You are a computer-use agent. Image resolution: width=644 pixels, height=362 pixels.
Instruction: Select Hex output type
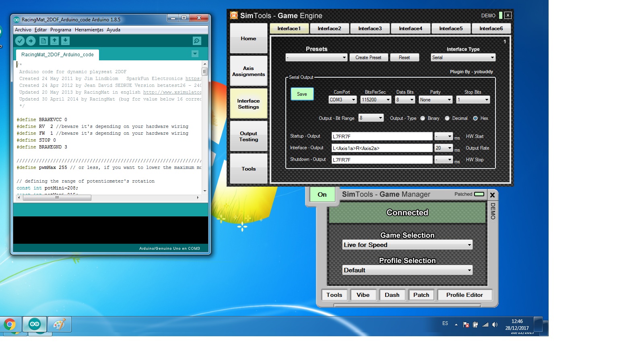[x=475, y=118]
